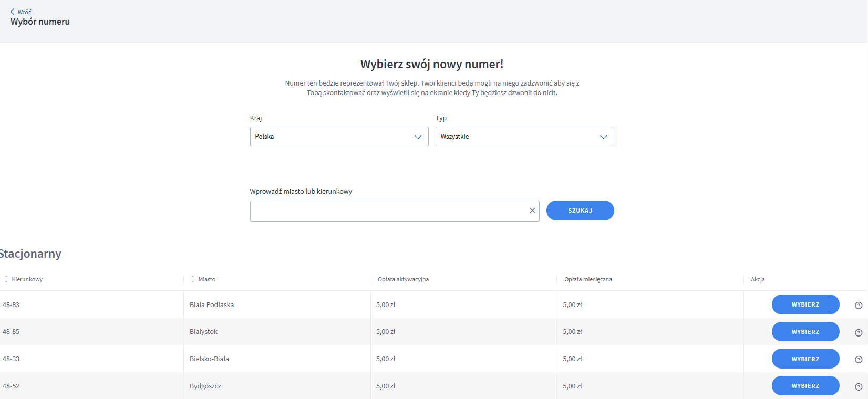Click the help icon for Bielsko-Biala row

point(859,360)
